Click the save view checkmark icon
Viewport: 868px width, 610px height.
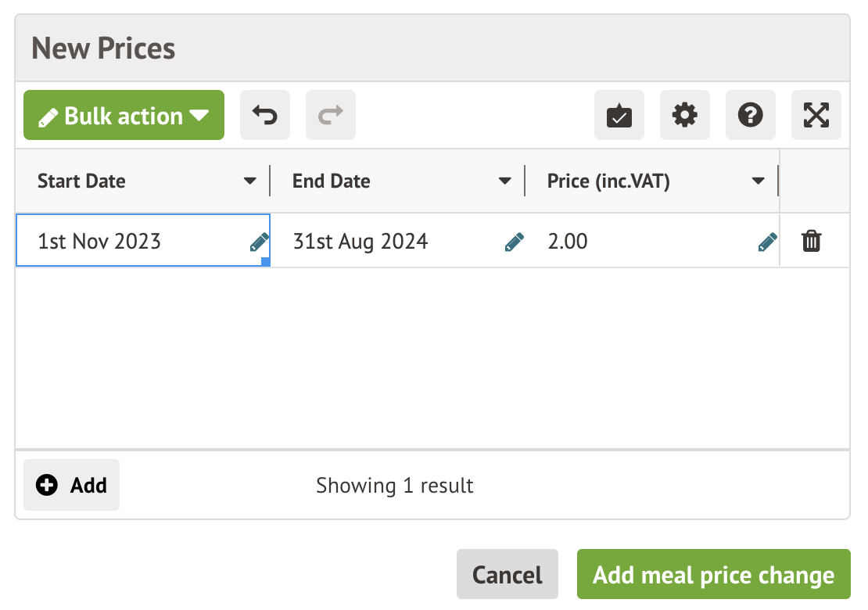619,116
